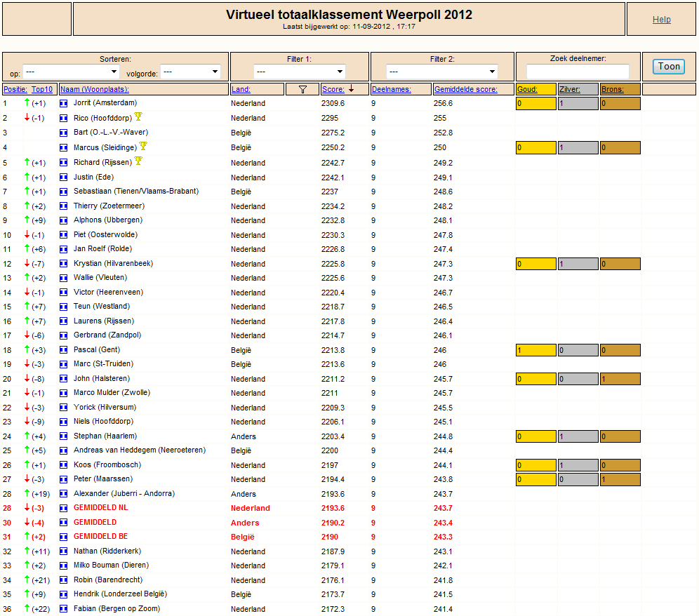Image resolution: width=699 pixels, height=616 pixels.
Task: Click the name Alexander (Juberri - Andorra)
Action: click(124, 493)
